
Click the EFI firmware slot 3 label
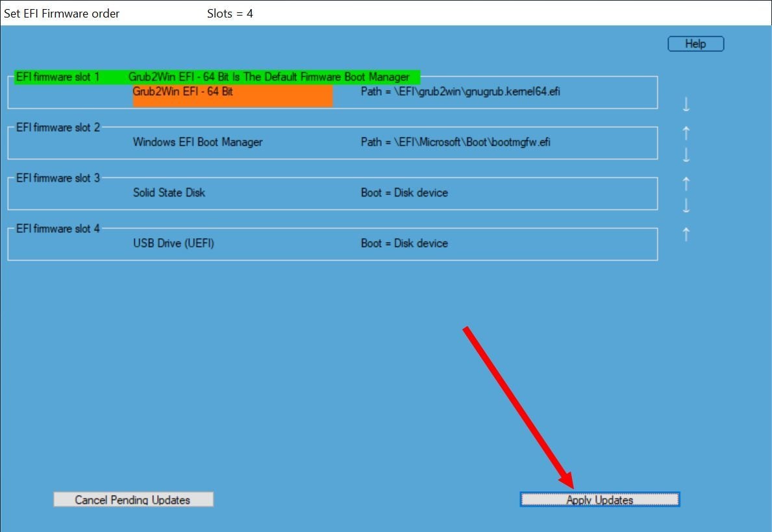pos(58,178)
